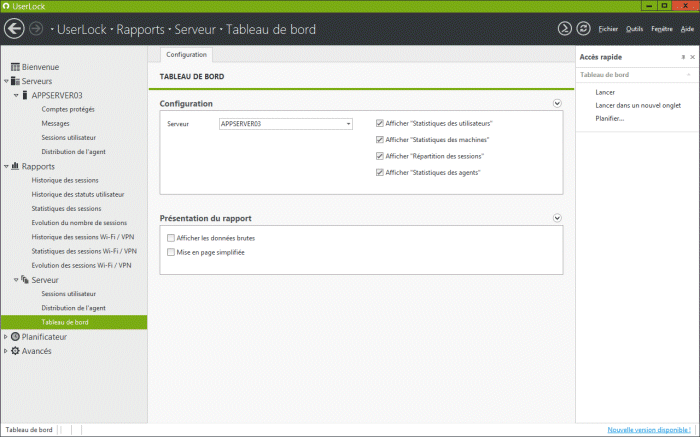Open Historique des sessions Wi-Fi / VPN
700x437 pixels.
83,237
